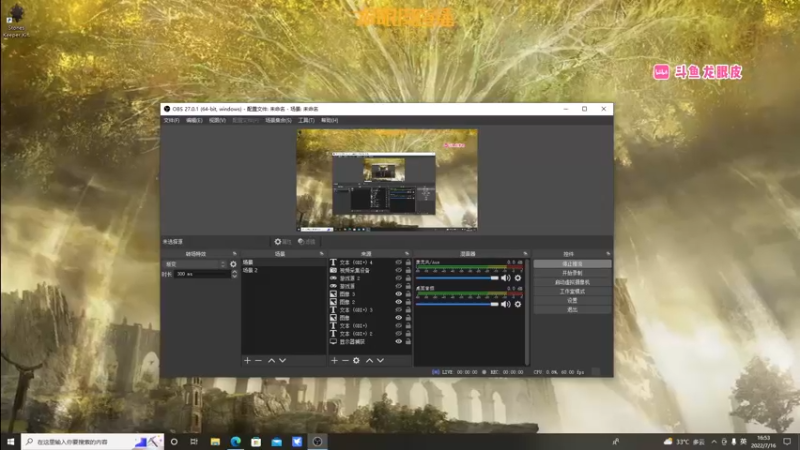Add a new source with plus icon

[x=334, y=360]
